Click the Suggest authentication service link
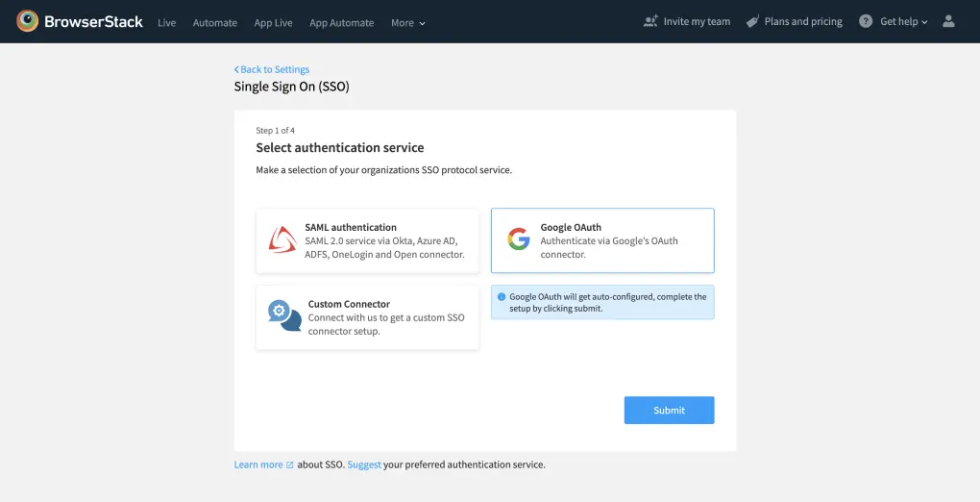Image resolution: width=980 pixels, height=502 pixels. pyautogui.click(x=364, y=464)
